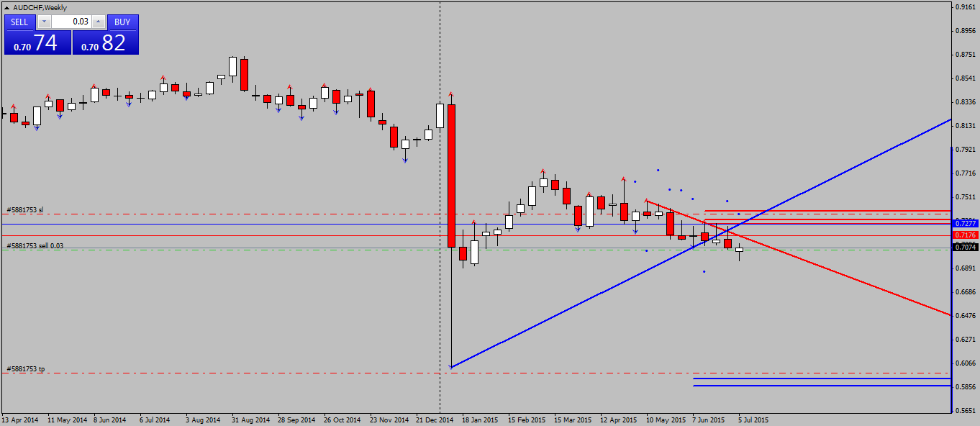Screen dimensions: 980x426
Task: Click the 0.8336 price scale label
Action: click(965, 102)
